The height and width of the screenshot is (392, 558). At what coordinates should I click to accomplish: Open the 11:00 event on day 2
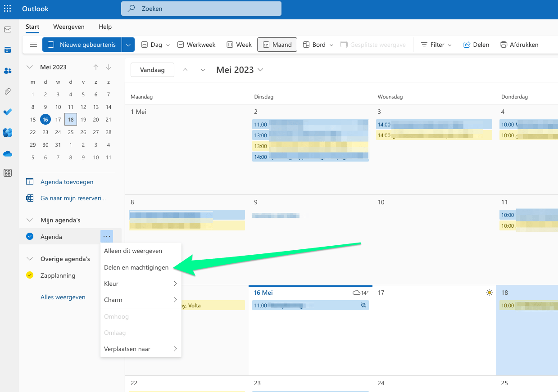pos(310,125)
